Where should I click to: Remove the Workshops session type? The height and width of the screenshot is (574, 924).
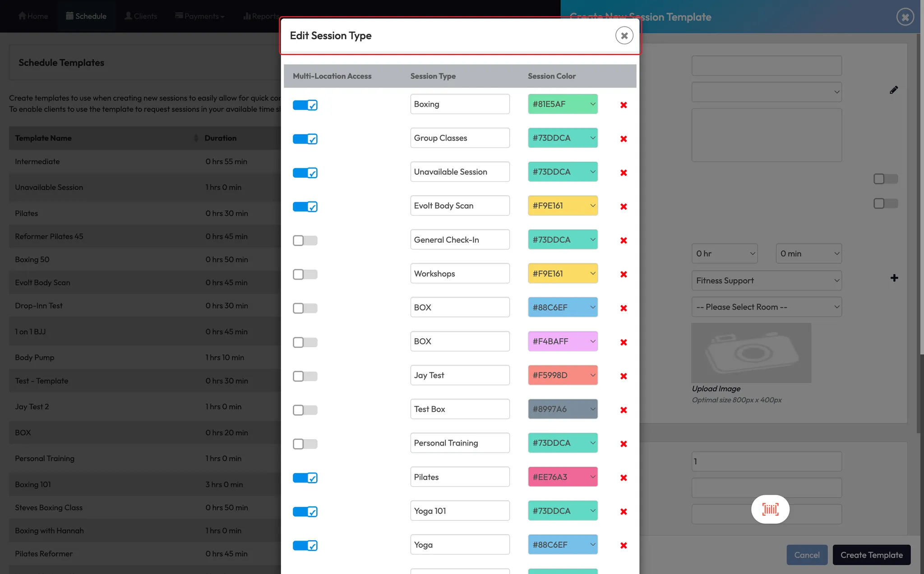pos(624,274)
